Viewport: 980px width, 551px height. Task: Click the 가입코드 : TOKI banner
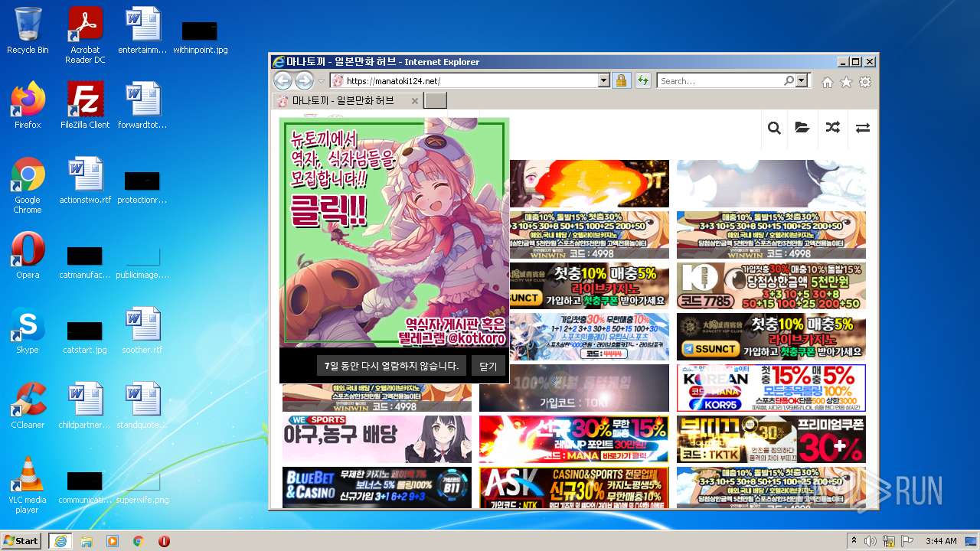[573, 388]
